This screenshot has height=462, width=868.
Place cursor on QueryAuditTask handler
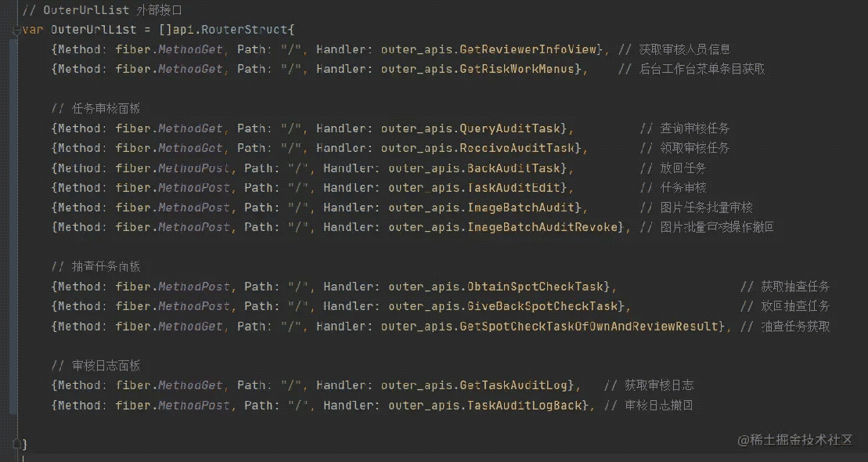click(514, 128)
